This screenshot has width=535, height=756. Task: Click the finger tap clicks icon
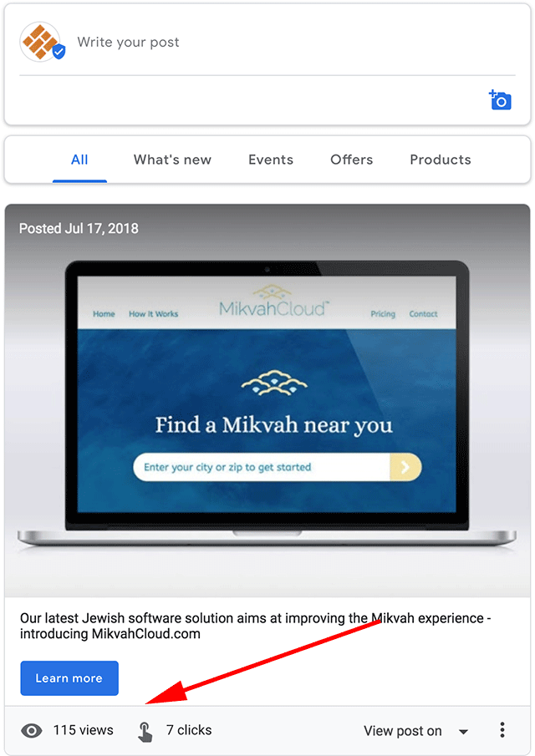(145, 732)
